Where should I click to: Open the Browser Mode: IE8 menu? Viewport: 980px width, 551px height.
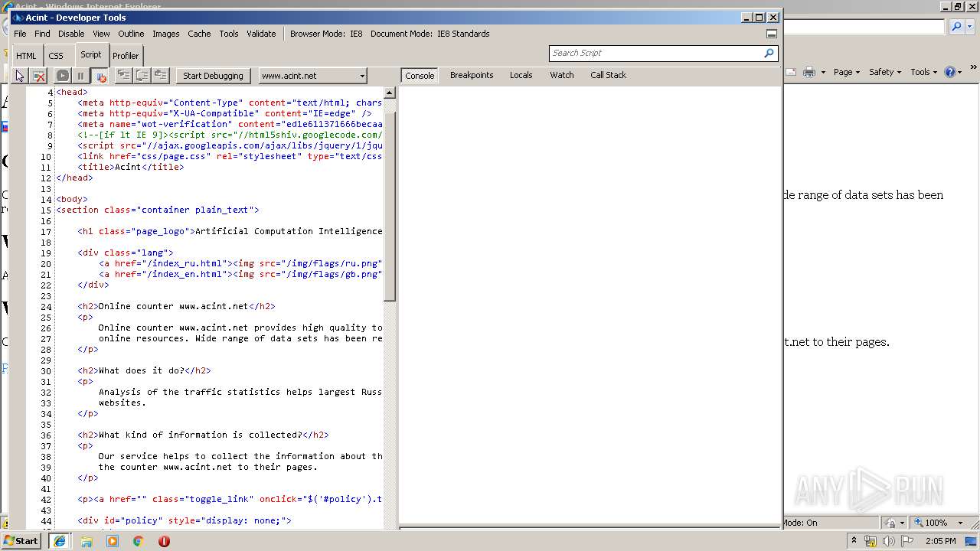click(326, 34)
